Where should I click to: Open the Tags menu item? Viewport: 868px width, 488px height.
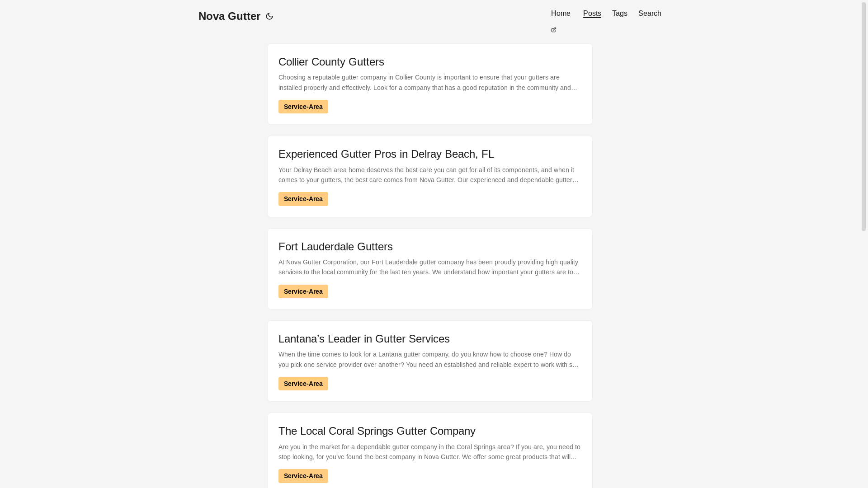click(619, 14)
